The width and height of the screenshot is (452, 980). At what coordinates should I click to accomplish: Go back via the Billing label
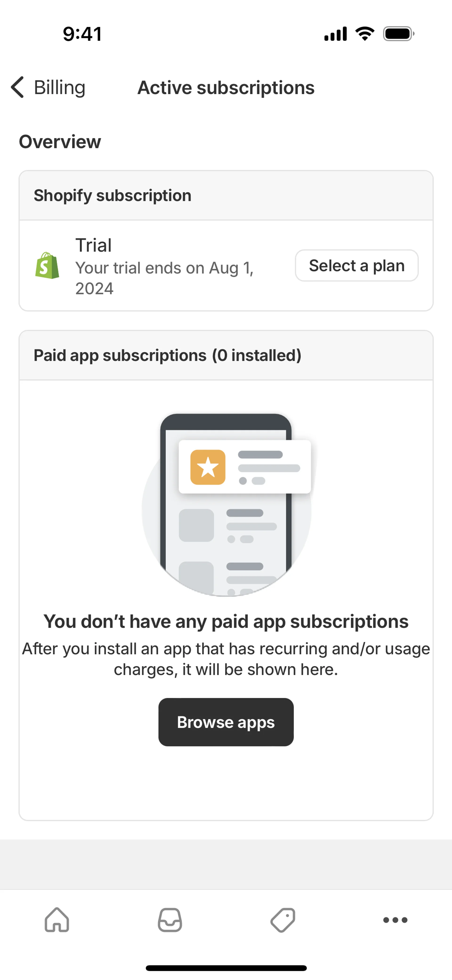click(60, 88)
